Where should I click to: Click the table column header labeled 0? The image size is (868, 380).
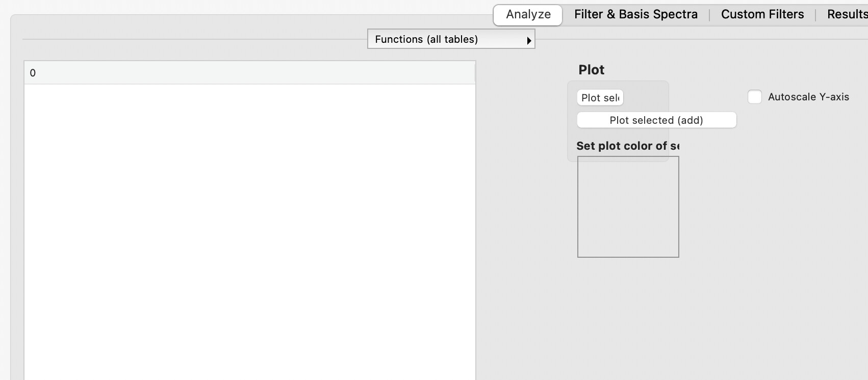click(x=249, y=73)
